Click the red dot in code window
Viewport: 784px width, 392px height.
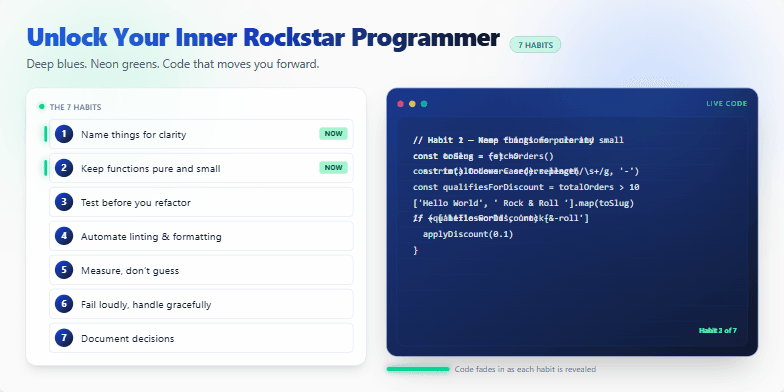[x=400, y=104]
